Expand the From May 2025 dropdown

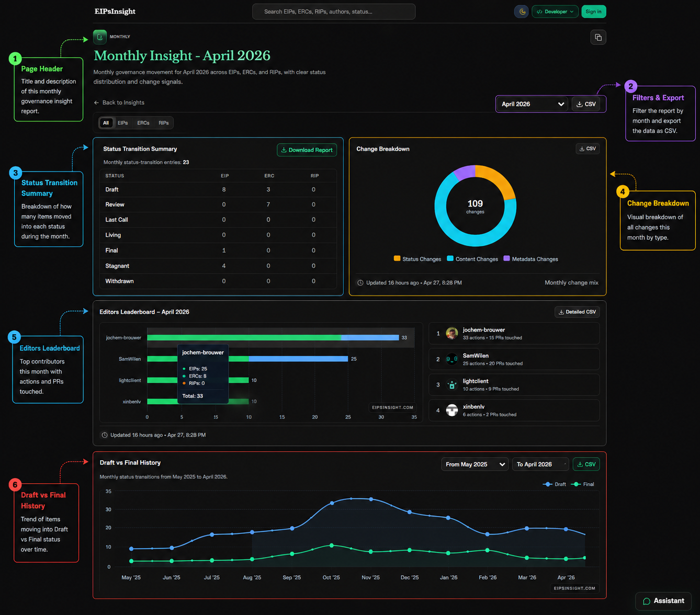(x=475, y=464)
